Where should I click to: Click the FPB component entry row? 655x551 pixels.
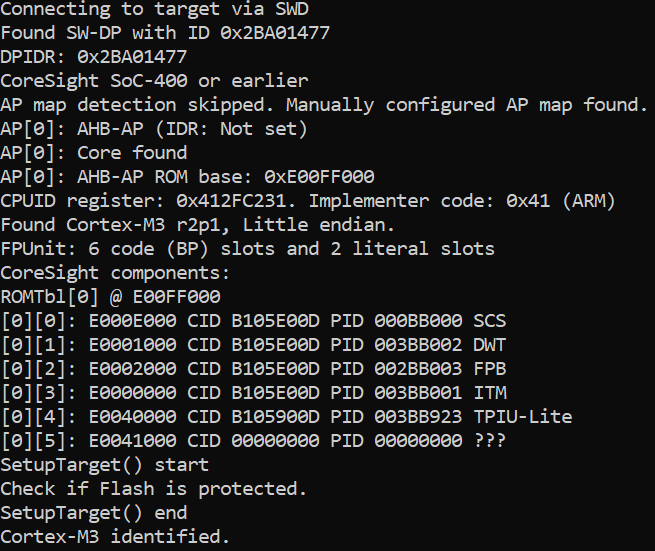[x=253, y=369]
